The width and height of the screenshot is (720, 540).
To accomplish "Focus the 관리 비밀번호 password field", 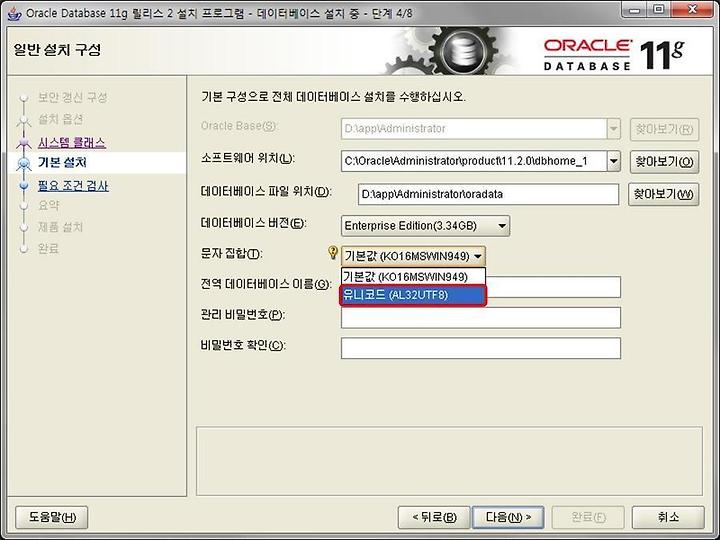I will coord(481,318).
